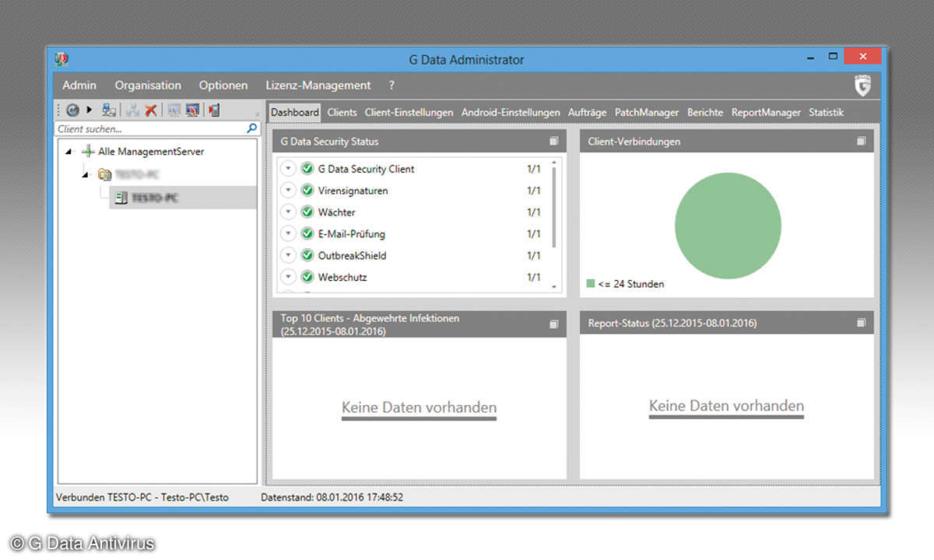Viewport: 934px width, 560px height.
Task: Collapse the Alle ManagementServer tree node
Action: pos(69,152)
